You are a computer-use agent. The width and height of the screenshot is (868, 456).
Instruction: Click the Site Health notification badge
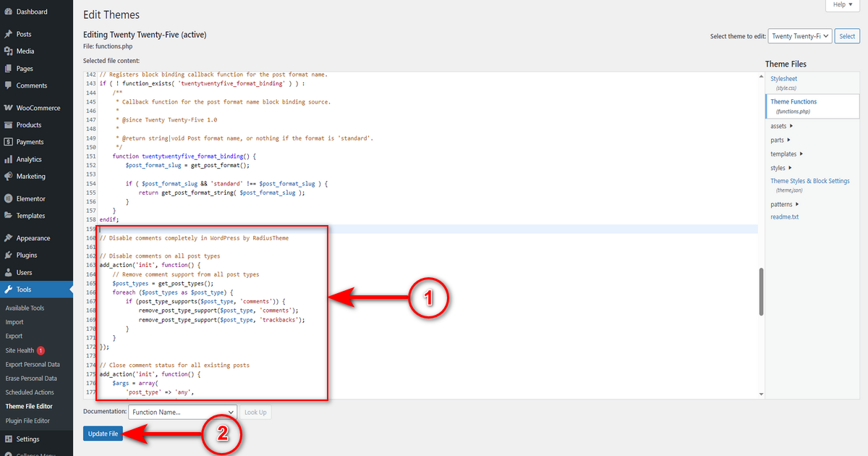41,350
